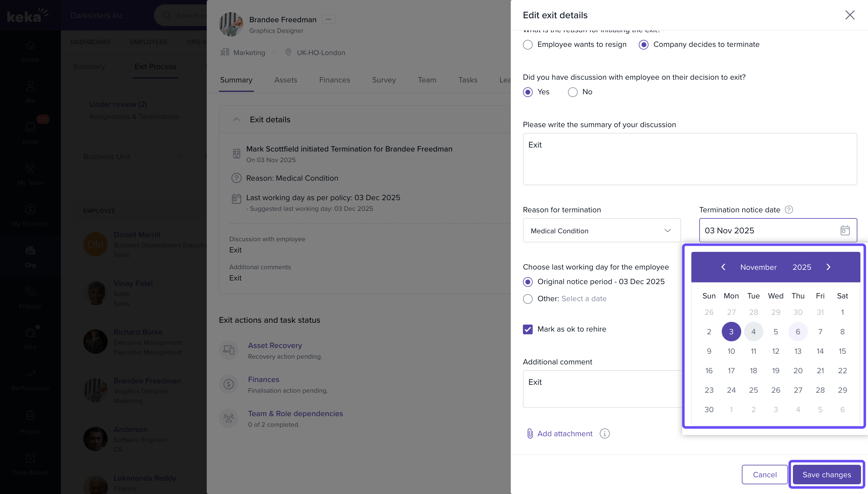Cancel editing exit details
868x494 pixels.
click(x=764, y=474)
